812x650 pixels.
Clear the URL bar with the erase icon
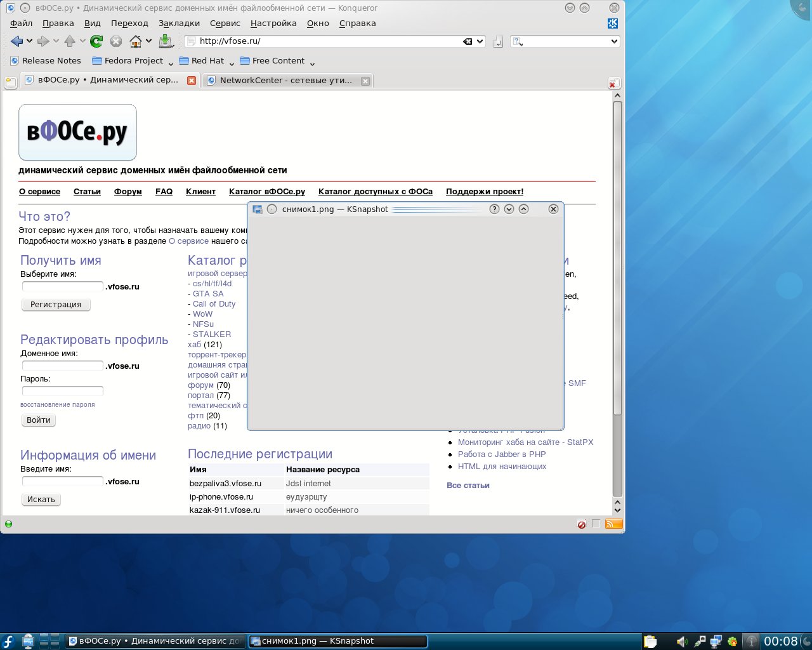(x=468, y=41)
